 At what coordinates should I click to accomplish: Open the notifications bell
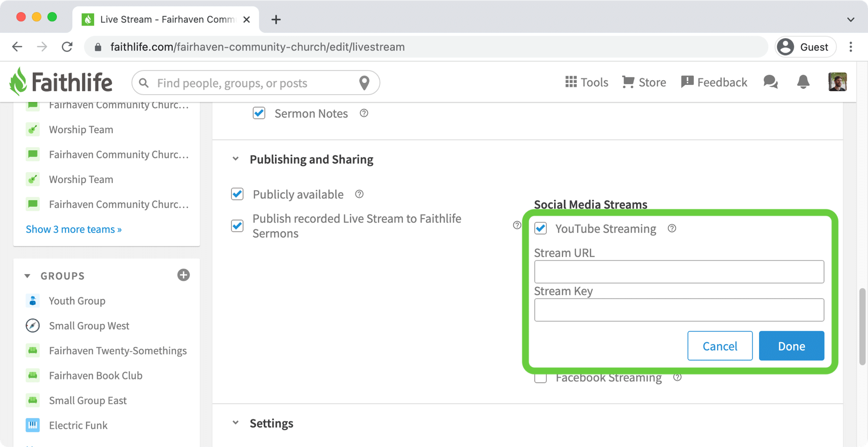point(803,82)
